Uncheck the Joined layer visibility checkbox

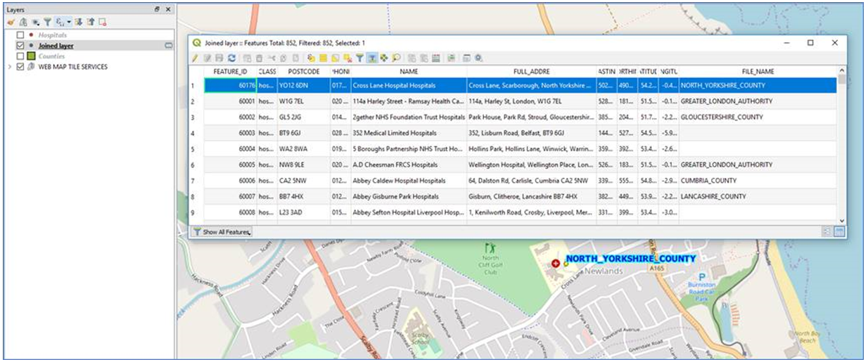[20, 46]
